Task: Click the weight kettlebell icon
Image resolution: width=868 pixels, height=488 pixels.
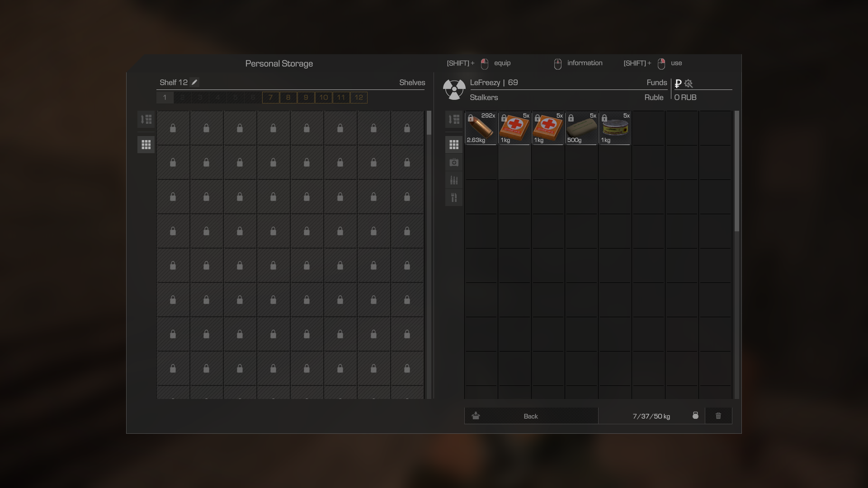Action: (695, 415)
